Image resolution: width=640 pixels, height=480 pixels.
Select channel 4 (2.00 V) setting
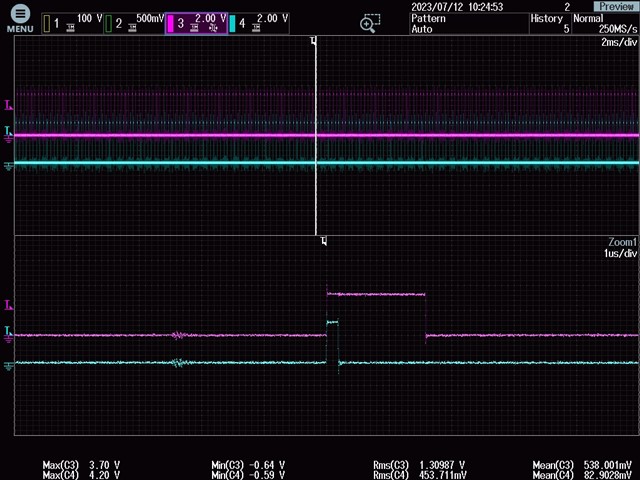click(259, 23)
